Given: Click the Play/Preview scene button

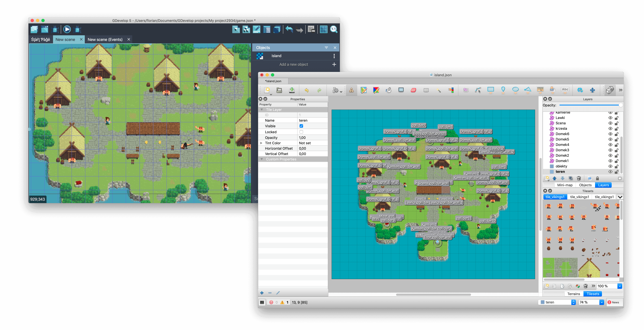Looking at the screenshot, I should click(x=67, y=29).
